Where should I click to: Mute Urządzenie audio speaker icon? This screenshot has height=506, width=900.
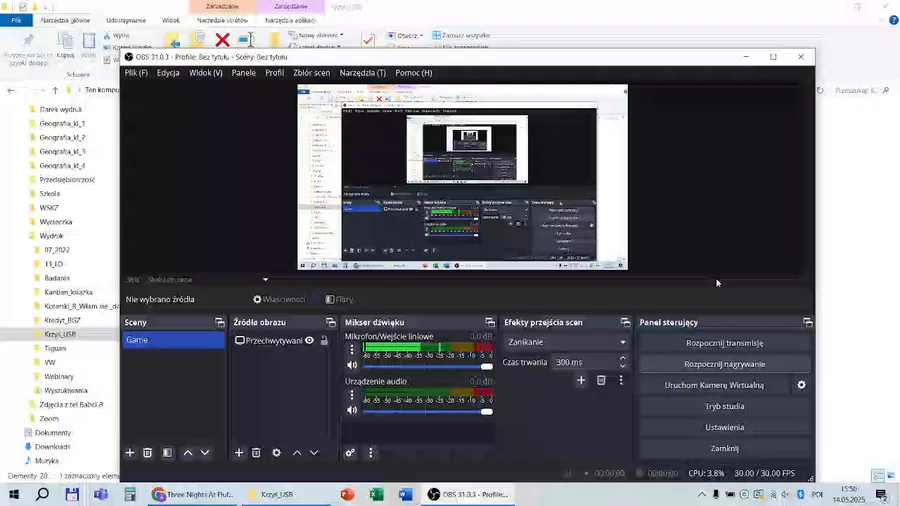pos(352,410)
